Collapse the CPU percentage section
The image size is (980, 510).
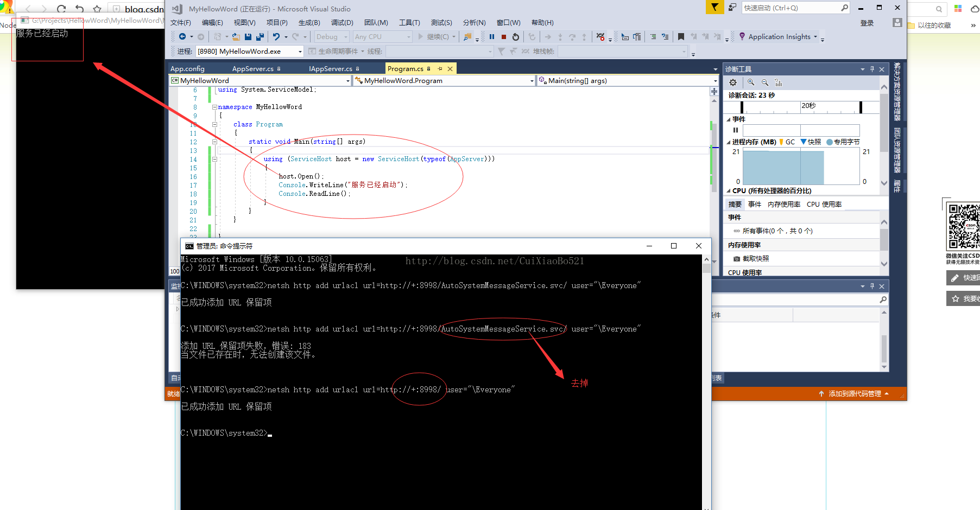click(x=729, y=191)
